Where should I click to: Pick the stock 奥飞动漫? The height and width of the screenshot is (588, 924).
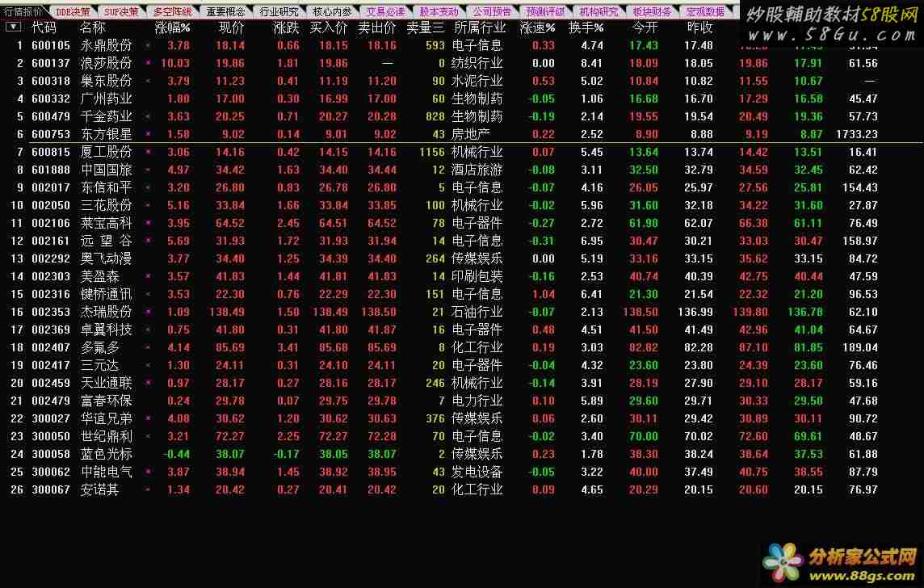[106, 258]
